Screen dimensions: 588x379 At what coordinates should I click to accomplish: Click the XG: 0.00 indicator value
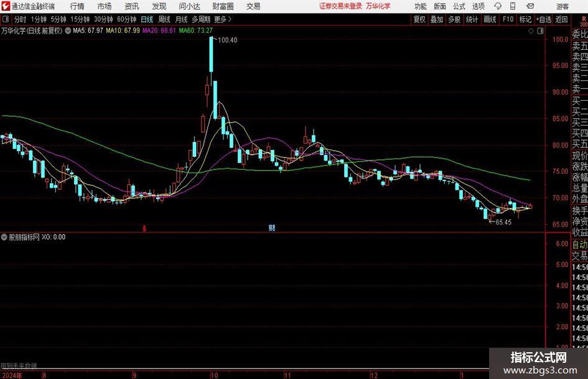click(54, 237)
